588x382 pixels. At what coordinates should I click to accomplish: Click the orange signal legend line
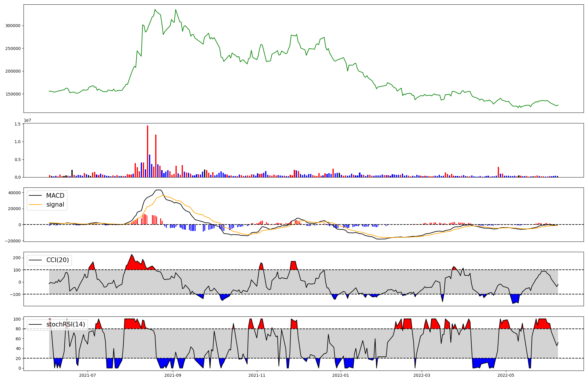click(x=36, y=205)
